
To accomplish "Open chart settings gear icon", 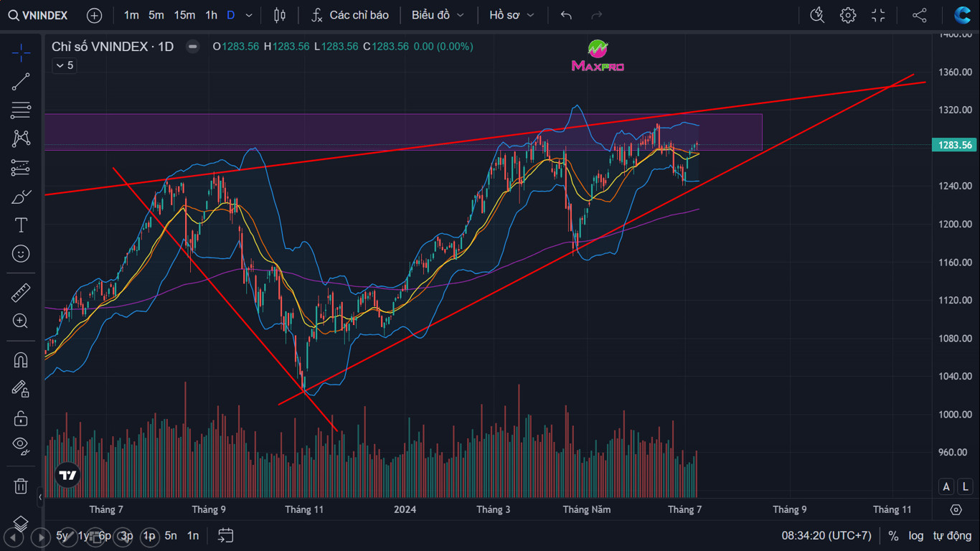I will 848,15.
